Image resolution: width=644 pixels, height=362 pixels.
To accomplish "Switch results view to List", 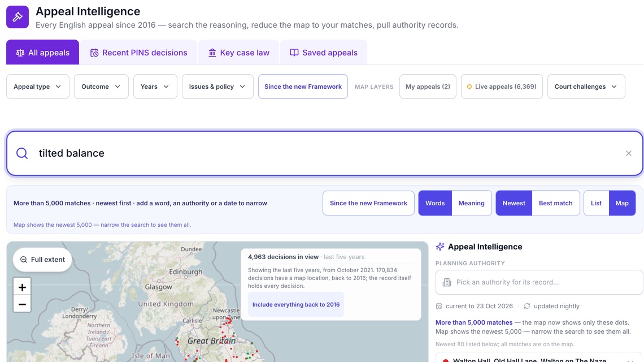I will (x=597, y=203).
